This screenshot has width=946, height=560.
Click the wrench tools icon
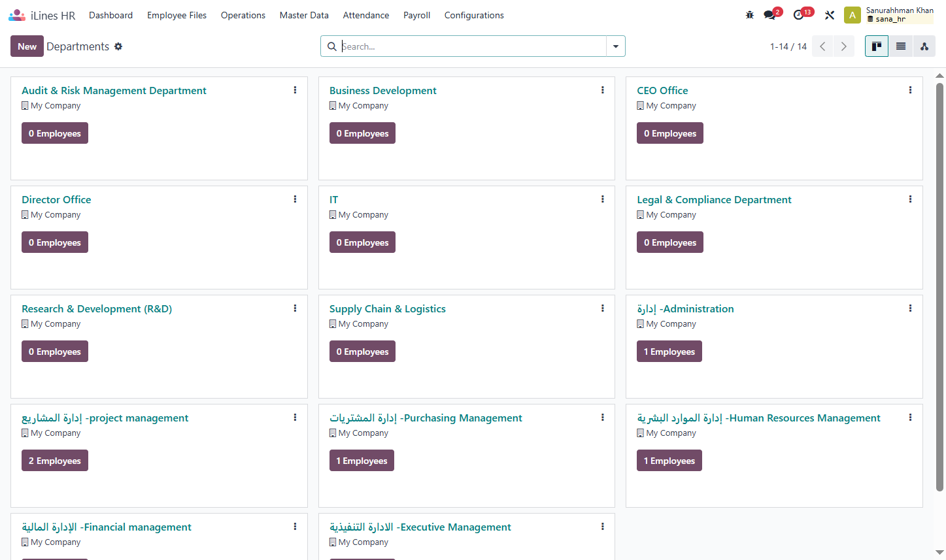(830, 15)
